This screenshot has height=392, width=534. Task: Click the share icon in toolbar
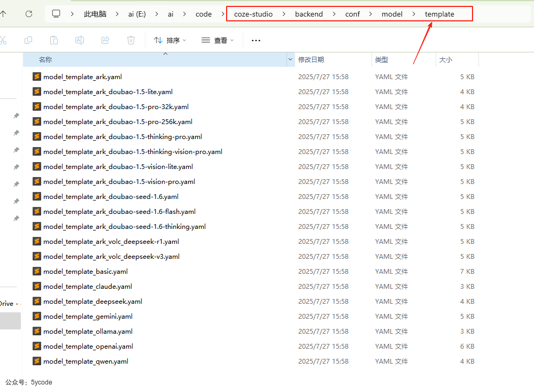point(105,40)
